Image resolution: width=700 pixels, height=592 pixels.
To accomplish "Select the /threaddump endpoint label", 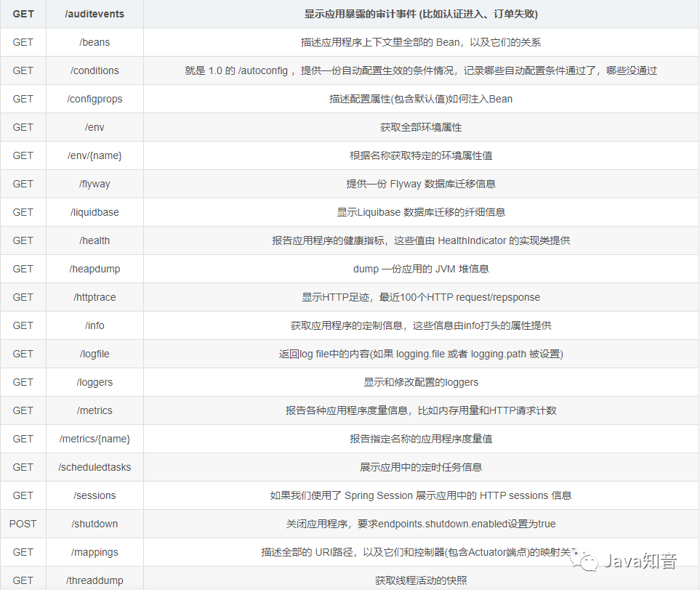I will [94, 580].
